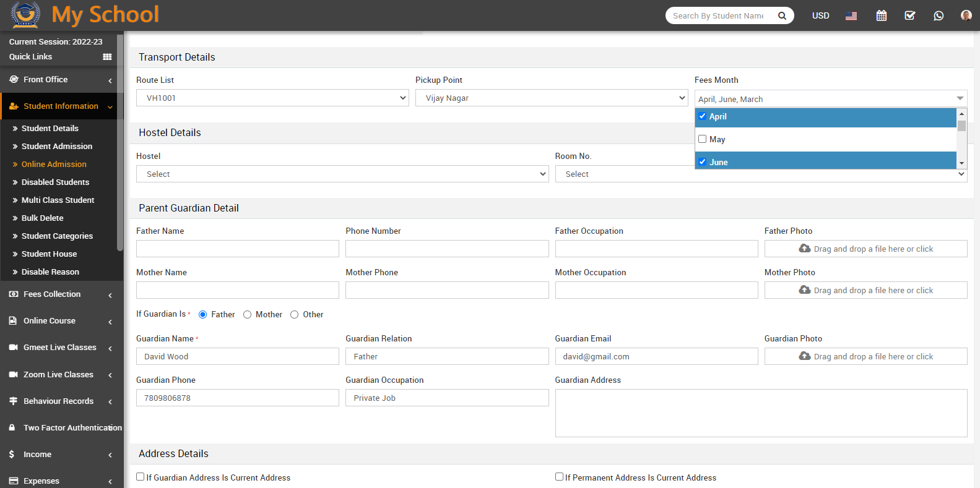The width and height of the screenshot is (980, 488).
Task: Click the Father Photo upload cloud icon
Action: (805, 249)
